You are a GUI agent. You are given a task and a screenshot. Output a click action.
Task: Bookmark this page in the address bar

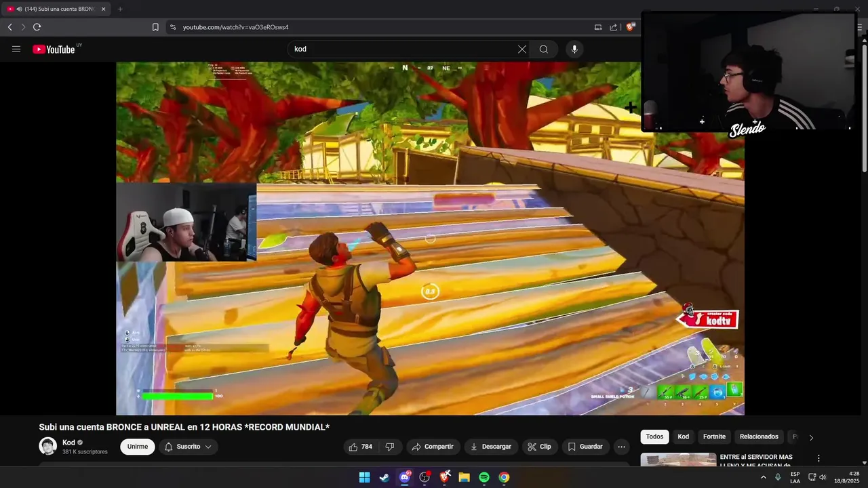pyautogui.click(x=155, y=27)
